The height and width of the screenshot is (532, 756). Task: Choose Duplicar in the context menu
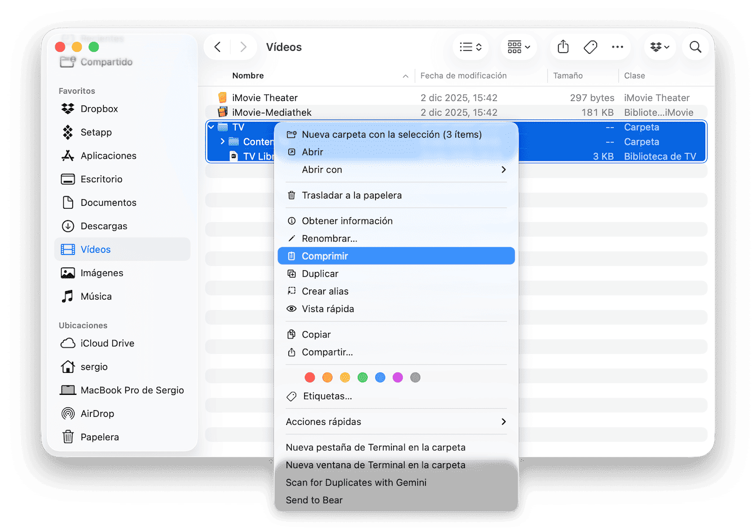click(x=396, y=274)
